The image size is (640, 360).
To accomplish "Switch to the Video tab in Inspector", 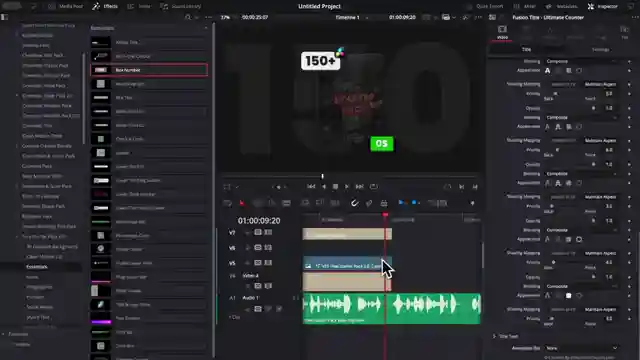I will [x=502, y=32].
